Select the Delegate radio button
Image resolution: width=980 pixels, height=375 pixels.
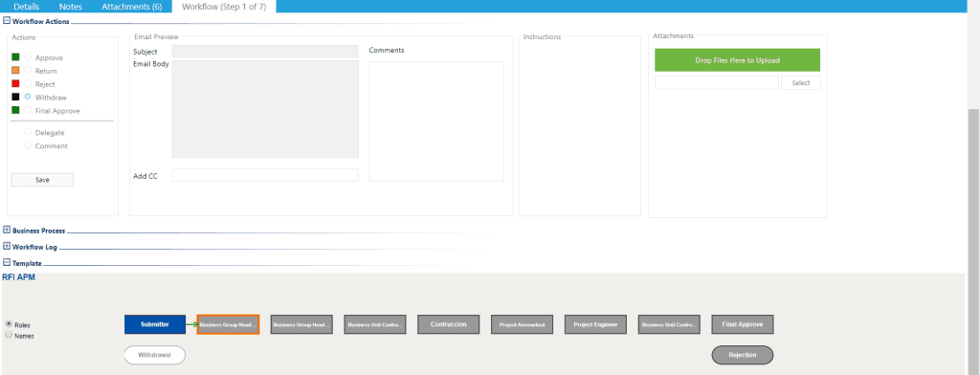pyautogui.click(x=28, y=132)
